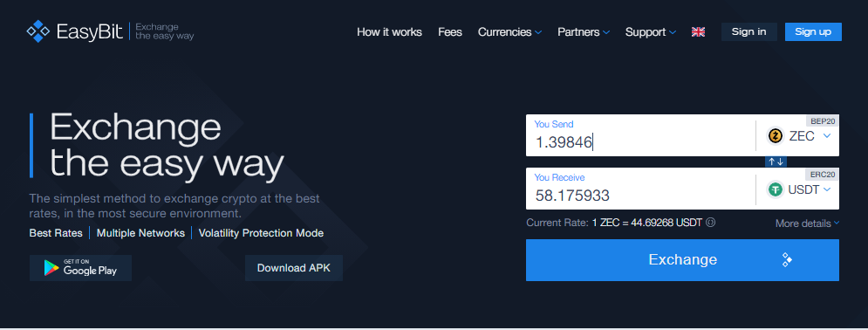Go to How it works page
868x330 pixels.
[x=389, y=32]
